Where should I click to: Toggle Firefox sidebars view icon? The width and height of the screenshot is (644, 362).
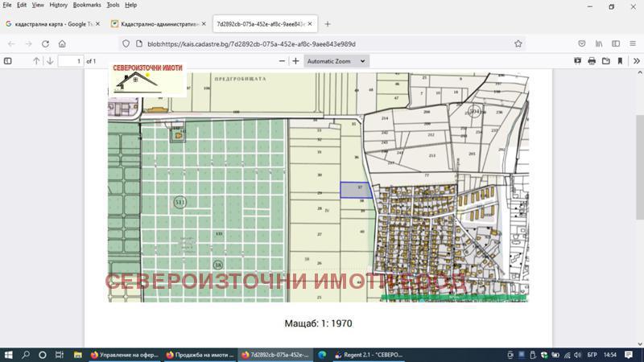[616, 43]
